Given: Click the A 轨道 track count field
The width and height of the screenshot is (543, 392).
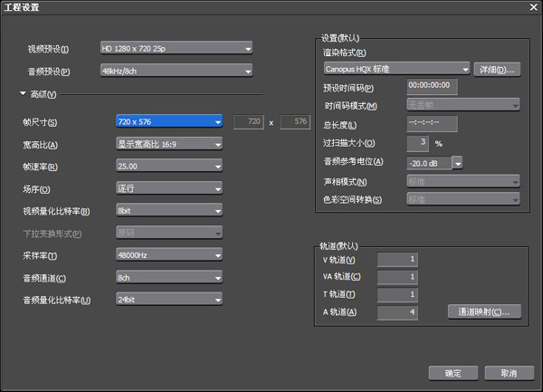Looking at the screenshot, I should pos(397,312).
